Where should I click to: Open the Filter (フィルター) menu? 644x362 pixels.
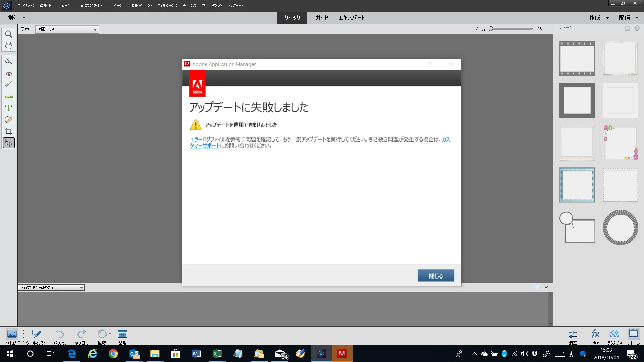pos(167,5)
